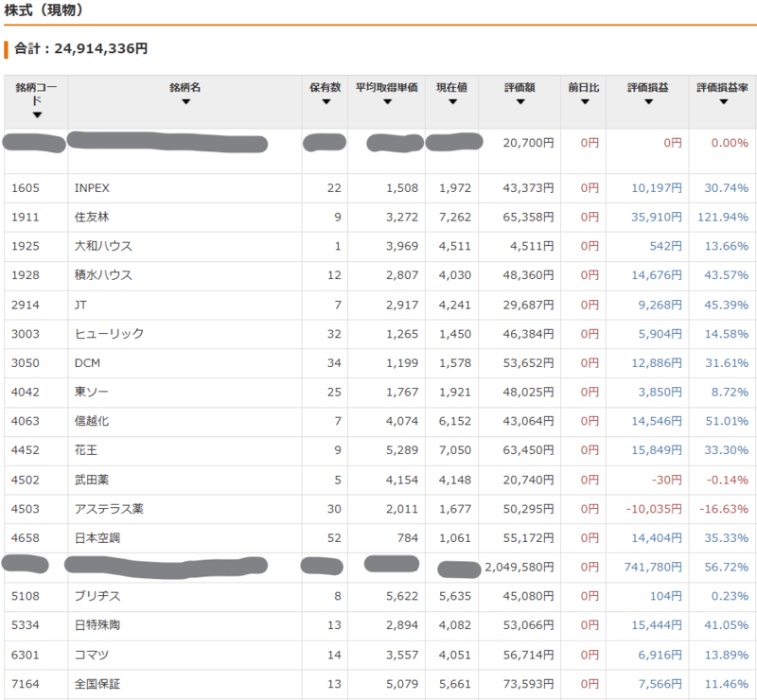Select the ブリヂス stock name
This screenshot has height=700, width=757.
pyautogui.click(x=97, y=596)
